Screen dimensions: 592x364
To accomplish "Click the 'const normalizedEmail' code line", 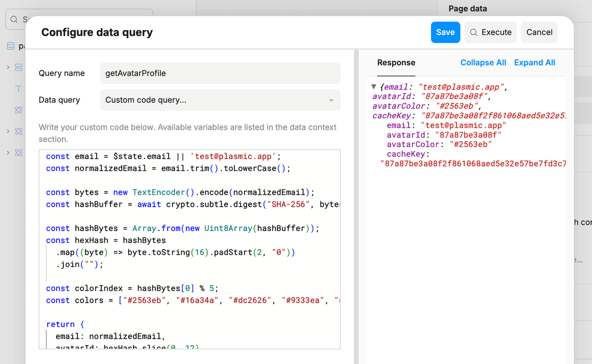I will coord(168,168).
